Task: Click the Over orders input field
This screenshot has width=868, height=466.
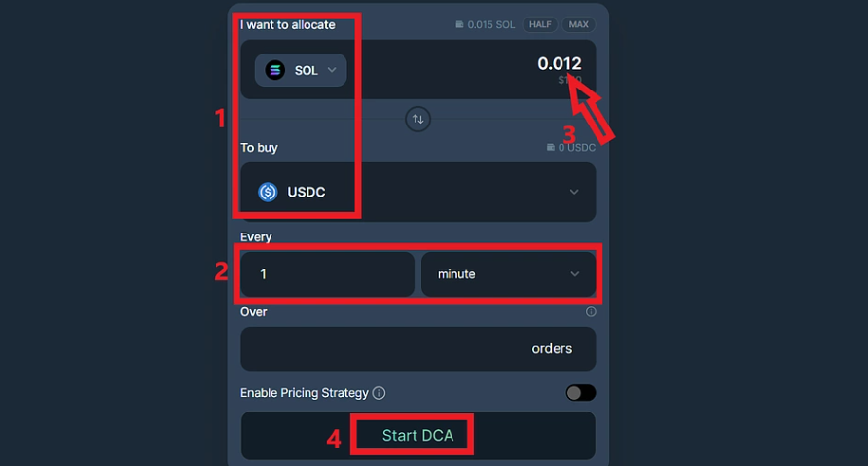Action: pyautogui.click(x=418, y=348)
